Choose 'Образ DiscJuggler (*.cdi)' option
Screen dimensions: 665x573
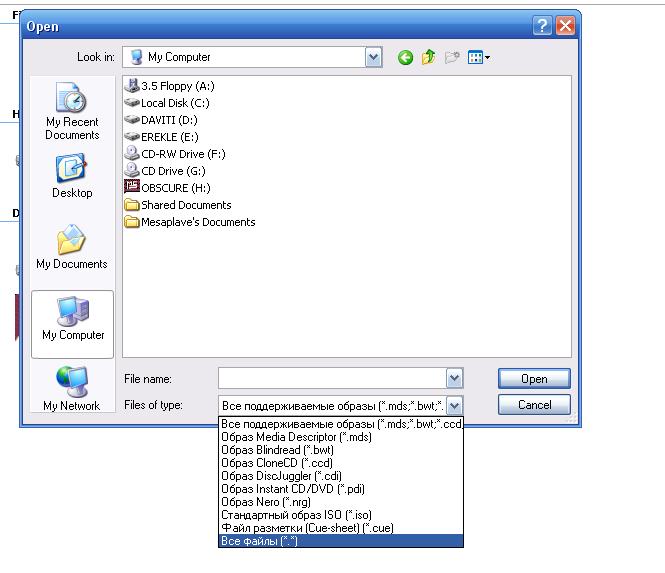tap(341, 476)
